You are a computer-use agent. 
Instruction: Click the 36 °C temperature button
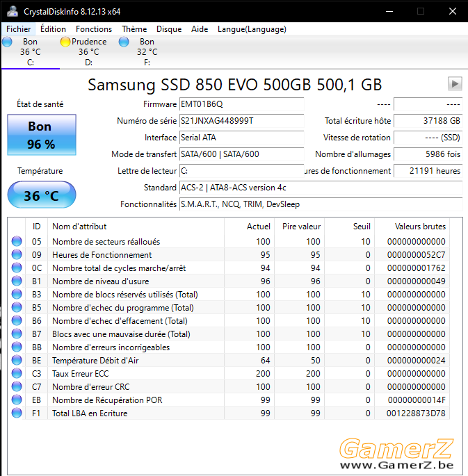(x=42, y=195)
